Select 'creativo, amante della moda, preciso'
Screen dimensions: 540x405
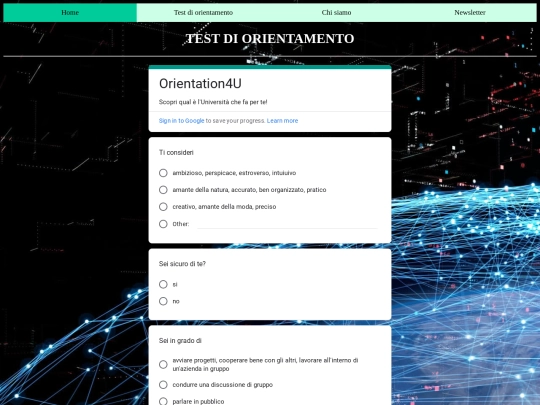163,207
